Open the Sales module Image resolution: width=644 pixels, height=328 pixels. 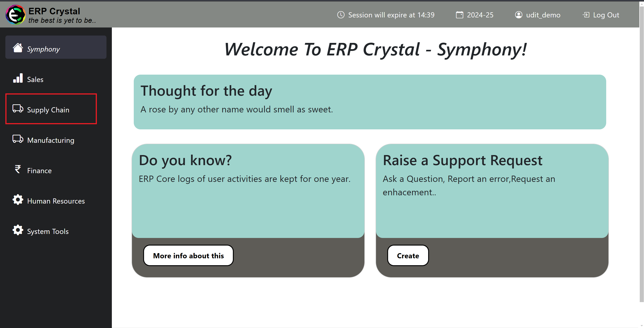(36, 79)
